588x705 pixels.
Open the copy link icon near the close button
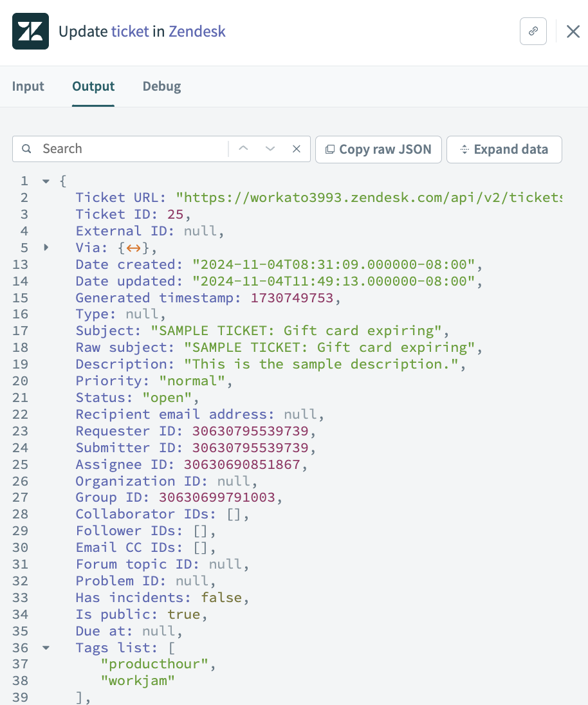(x=533, y=31)
